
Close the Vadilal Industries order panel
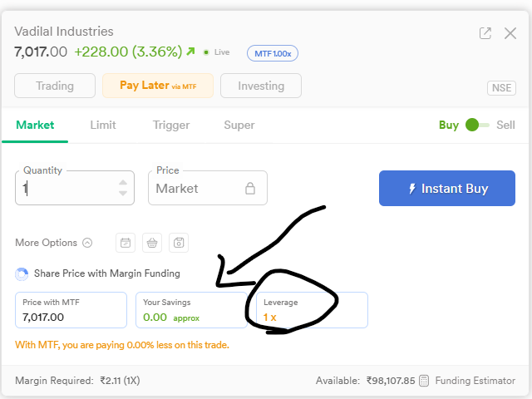(510, 33)
